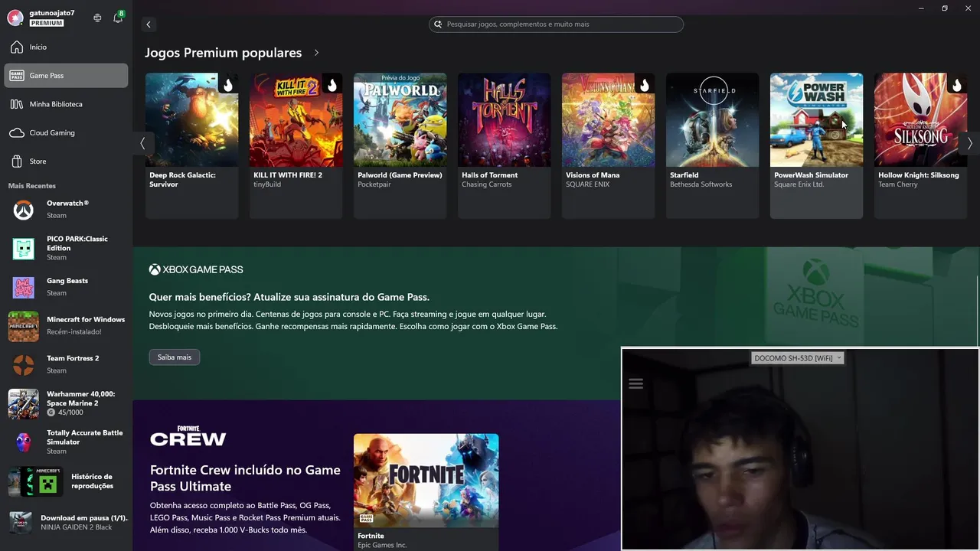Viewport: 980px width, 551px height.
Task: Open the DOCOMO SH-53D [WiFi] device dropdown
Action: point(797,358)
